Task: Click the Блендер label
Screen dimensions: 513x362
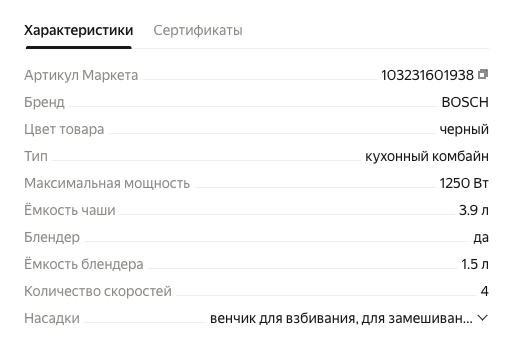Action: coord(52,237)
